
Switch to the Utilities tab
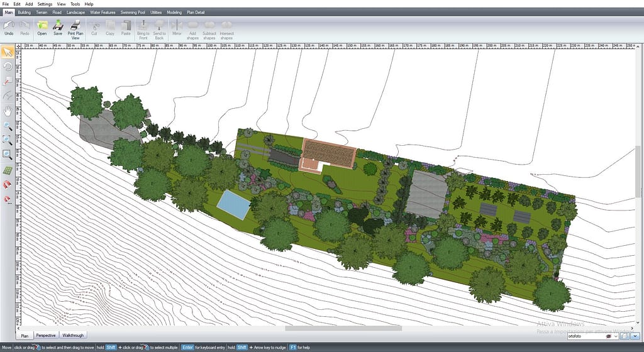click(x=156, y=13)
